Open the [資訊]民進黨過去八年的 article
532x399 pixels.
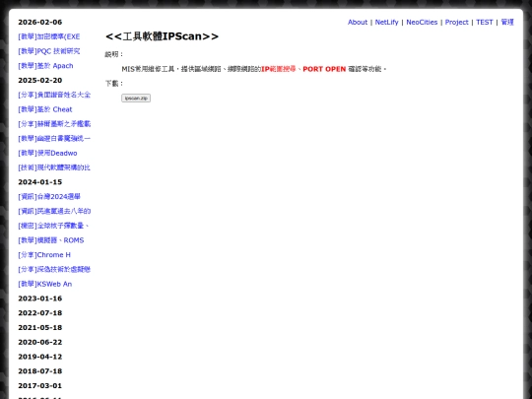click(54, 212)
